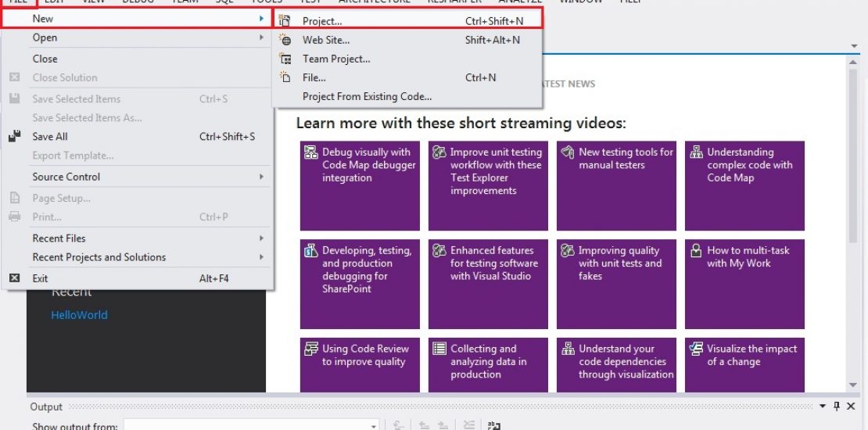The height and width of the screenshot is (430, 868).
Task: Open the HelloWorld recent project link
Action: [x=79, y=315]
